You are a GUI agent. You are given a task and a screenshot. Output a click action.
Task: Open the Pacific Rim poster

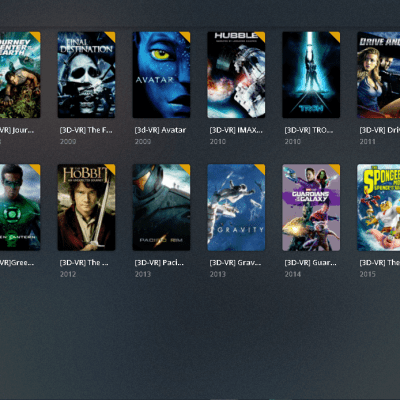click(x=161, y=207)
